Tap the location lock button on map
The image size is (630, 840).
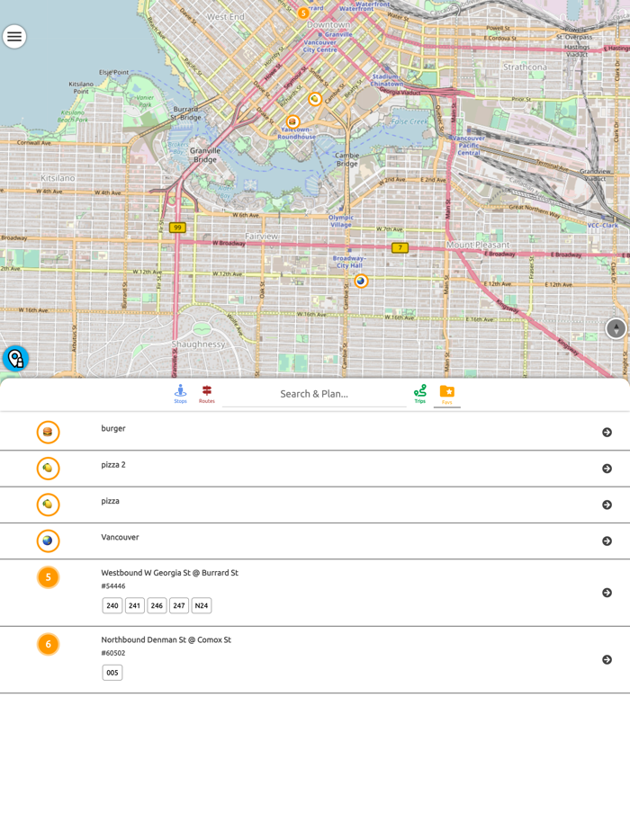(15, 358)
